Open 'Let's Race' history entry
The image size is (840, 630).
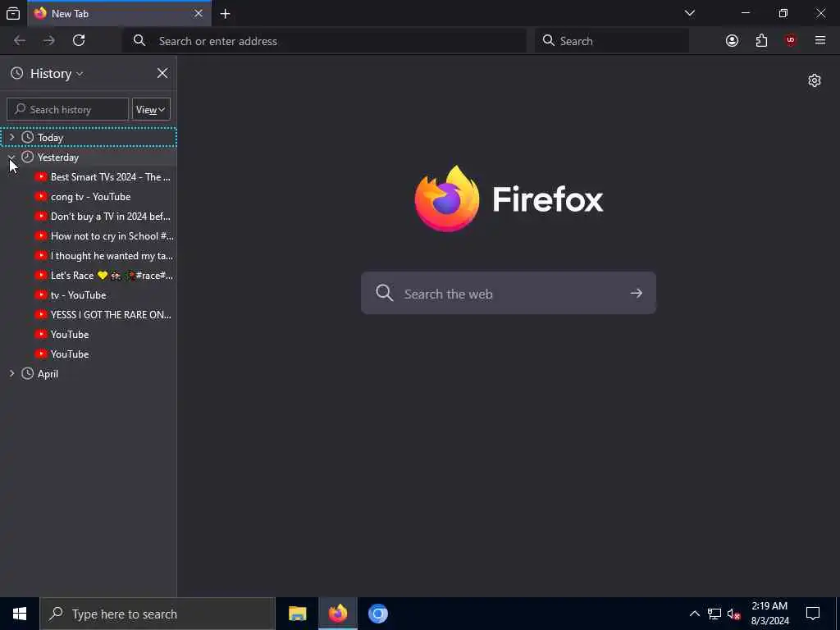(x=104, y=276)
